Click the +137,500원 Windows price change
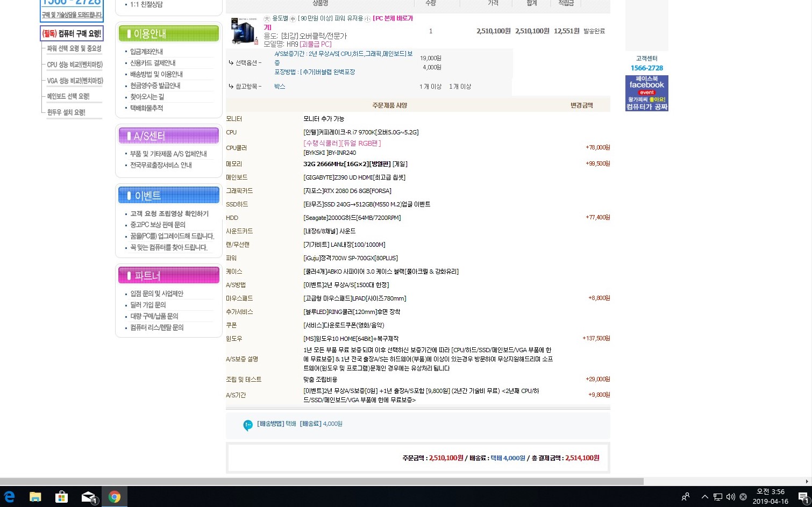The image size is (812, 507). click(x=596, y=338)
